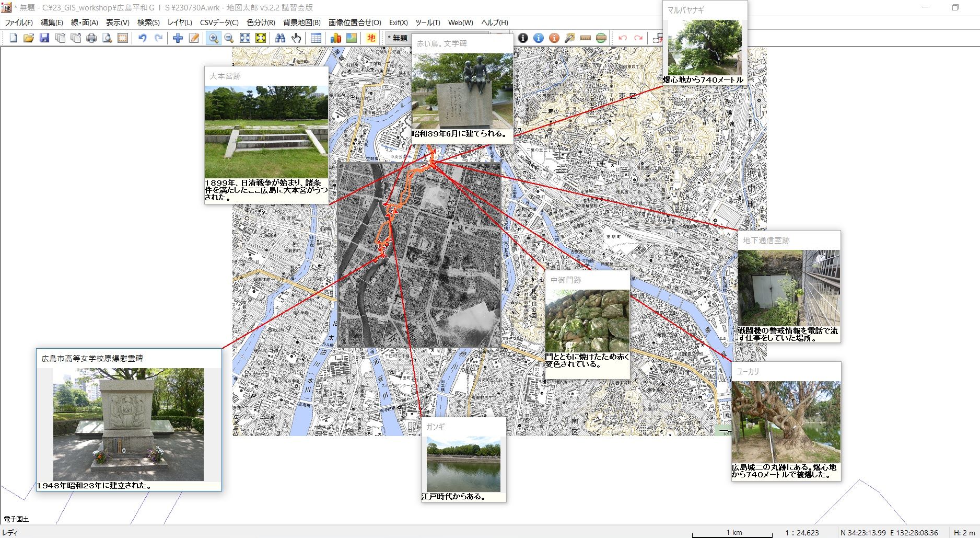Viewport: 980px width, 538px height.
Task: Click the binoculars search icon
Action: (x=281, y=38)
